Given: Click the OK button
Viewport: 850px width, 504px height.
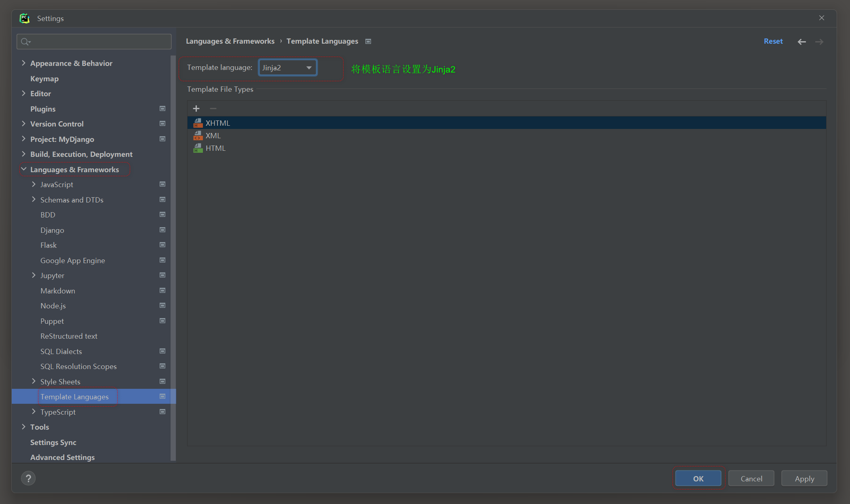Looking at the screenshot, I should 698,479.
